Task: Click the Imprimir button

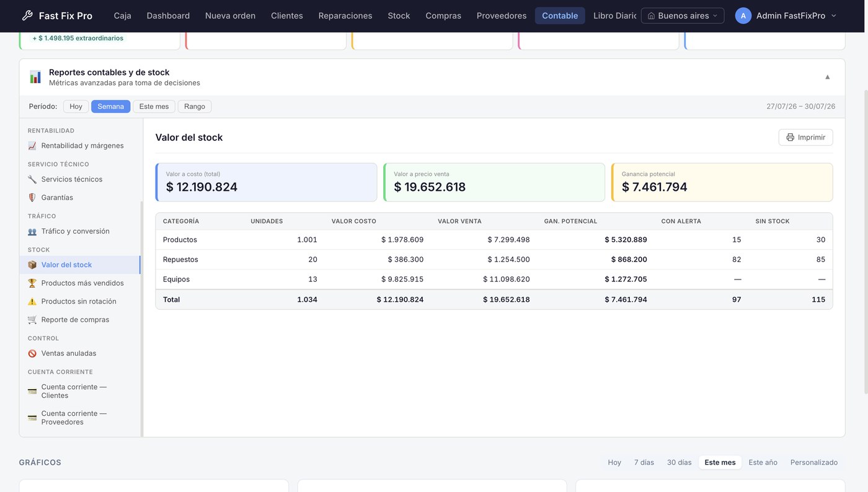Action: (805, 138)
